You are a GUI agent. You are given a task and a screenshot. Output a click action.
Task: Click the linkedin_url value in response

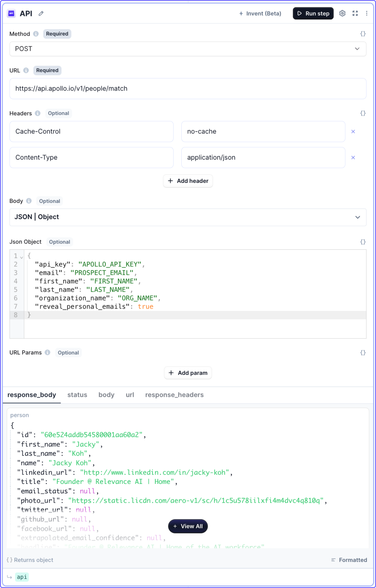[154, 473]
